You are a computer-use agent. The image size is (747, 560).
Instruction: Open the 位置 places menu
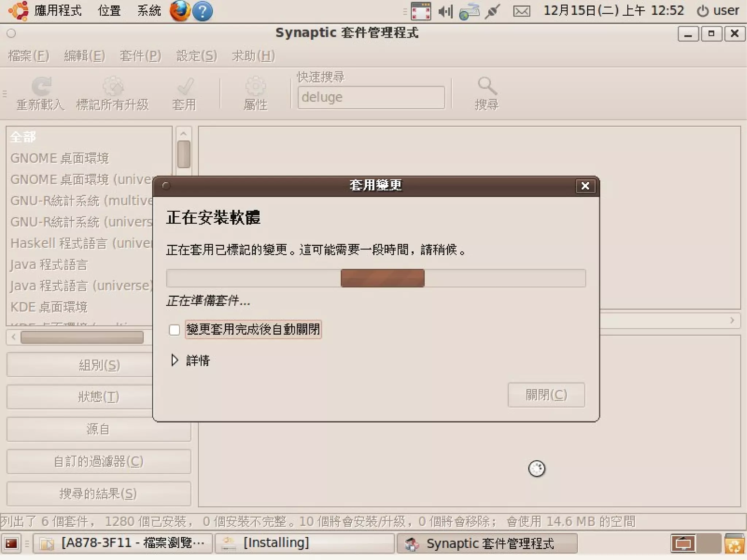[x=109, y=11]
